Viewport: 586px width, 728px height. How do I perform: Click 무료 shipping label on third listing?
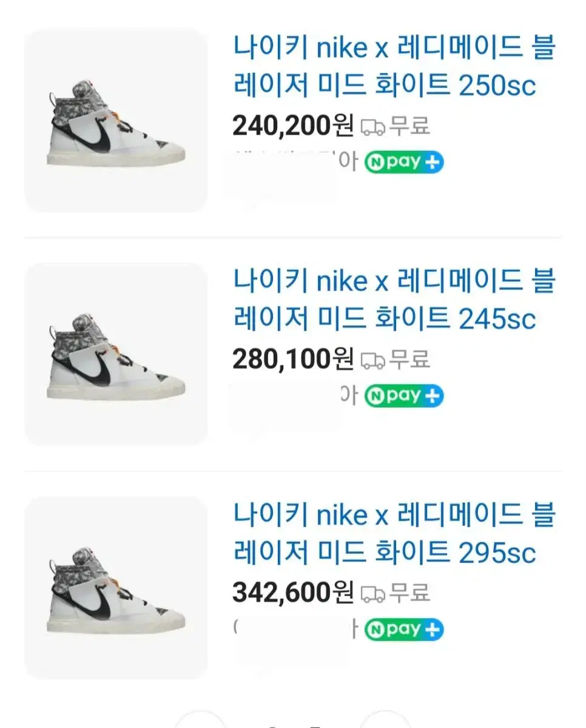point(409,593)
